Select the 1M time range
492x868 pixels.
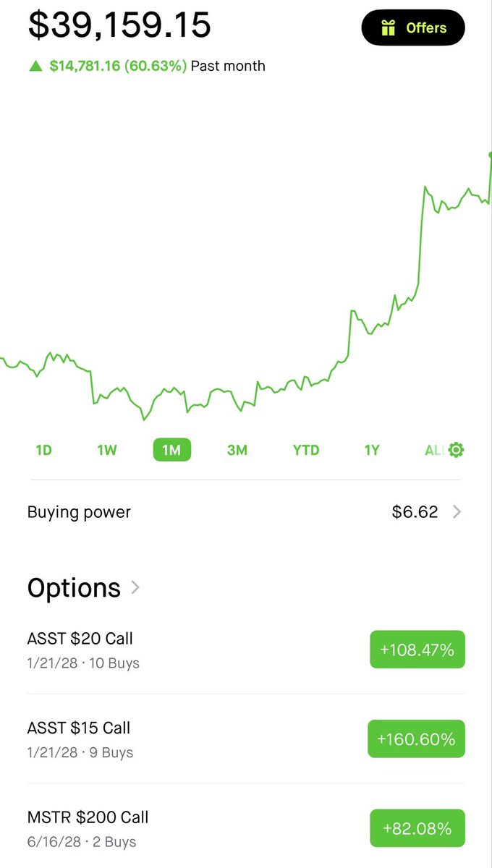click(171, 450)
